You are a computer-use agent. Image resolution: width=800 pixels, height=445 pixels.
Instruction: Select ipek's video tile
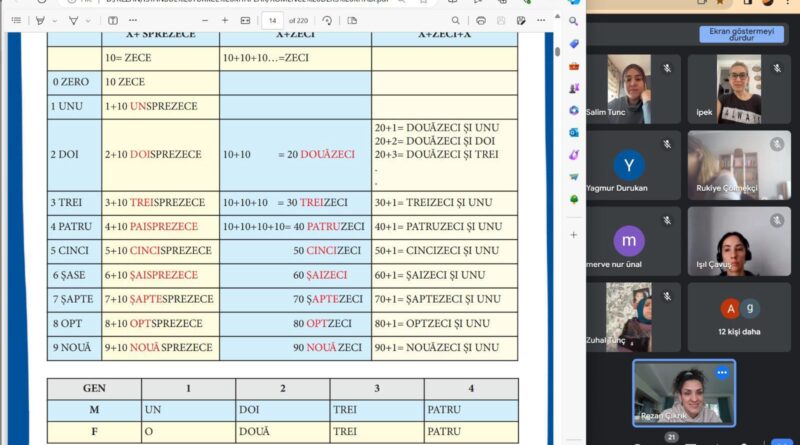(741, 88)
